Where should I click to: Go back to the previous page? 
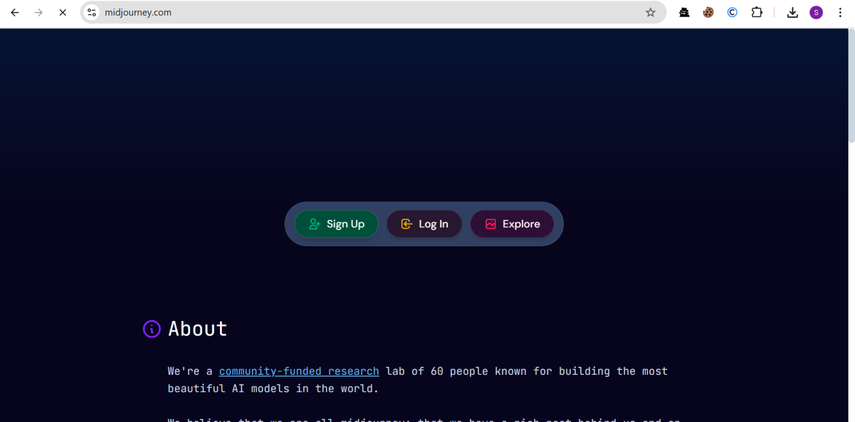[15, 13]
